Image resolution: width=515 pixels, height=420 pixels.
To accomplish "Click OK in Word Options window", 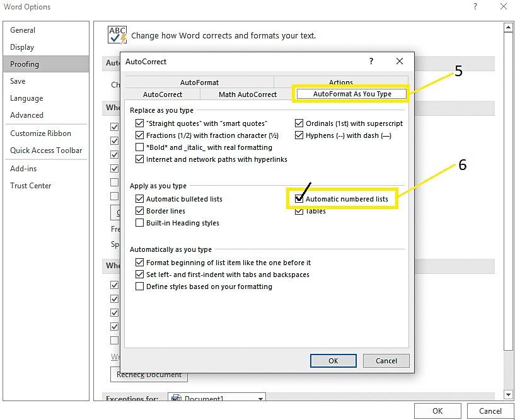I will pos(437,411).
